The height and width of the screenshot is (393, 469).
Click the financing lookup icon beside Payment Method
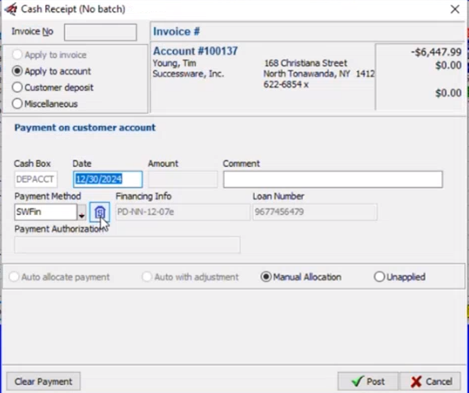tap(99, 212)
